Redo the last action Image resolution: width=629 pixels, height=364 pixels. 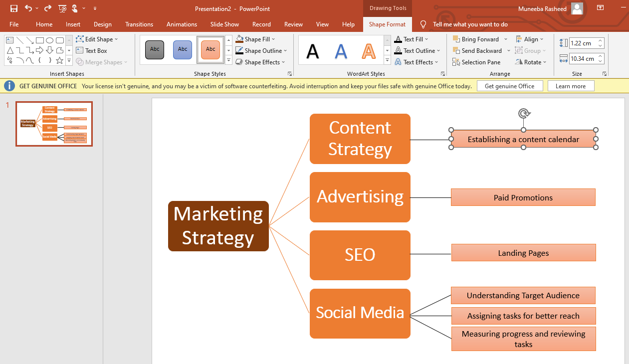tap(48, 8)
